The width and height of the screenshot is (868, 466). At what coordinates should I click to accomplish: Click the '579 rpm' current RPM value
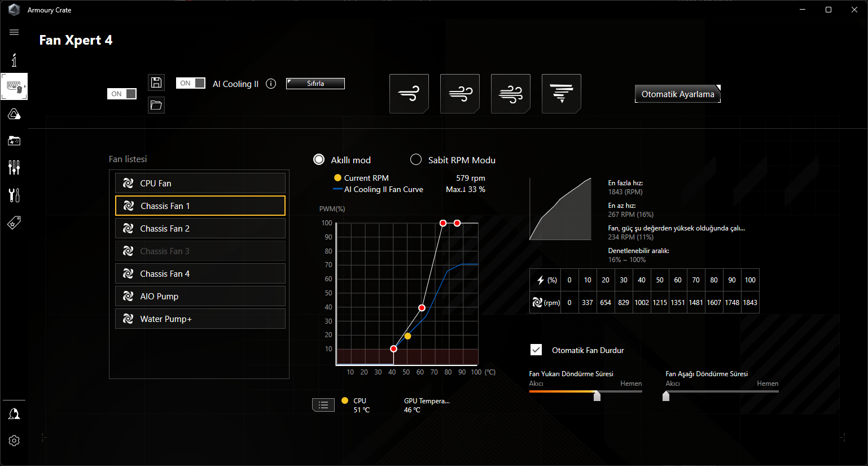click(x=471, y=178)
